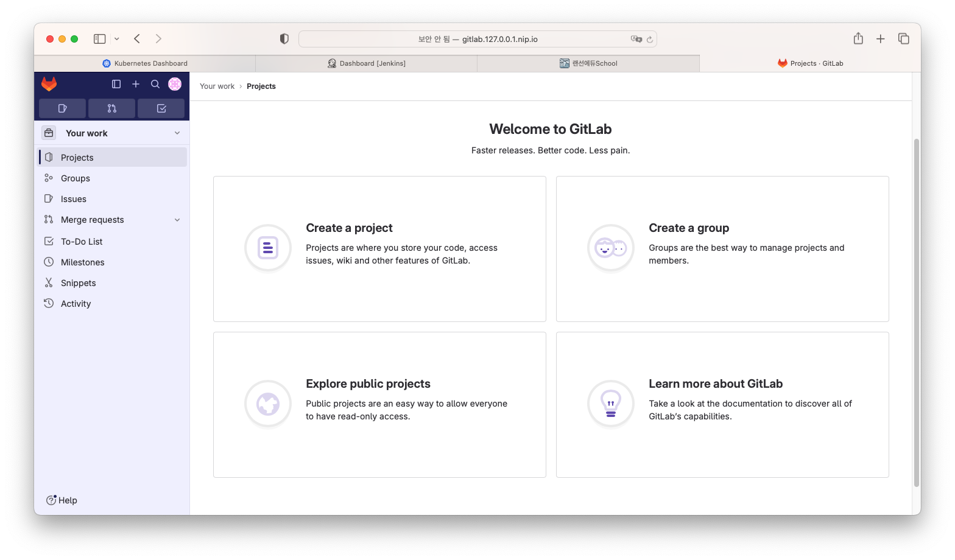Toggle GitLab sidebar collapse icon
The width and height of the screenshot is (955, 560).
pyautogui.click(x=116, y=84)
